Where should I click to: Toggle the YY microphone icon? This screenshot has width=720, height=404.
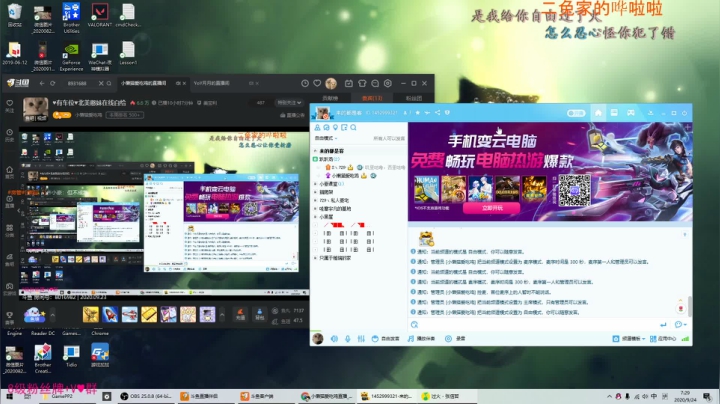tap(348, 339)
